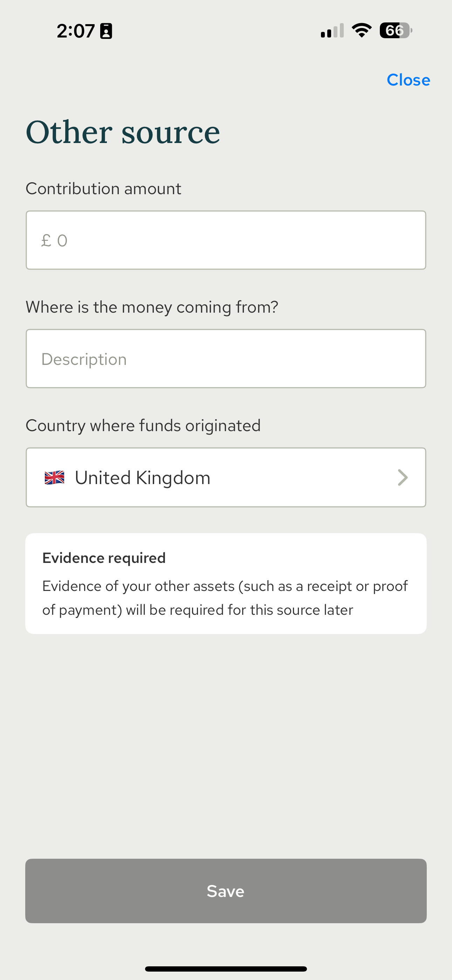Image resolution: width=452 pixels, height=980 pixels.
Task: Tap the ID badge status icon
Action: point(106,31)
